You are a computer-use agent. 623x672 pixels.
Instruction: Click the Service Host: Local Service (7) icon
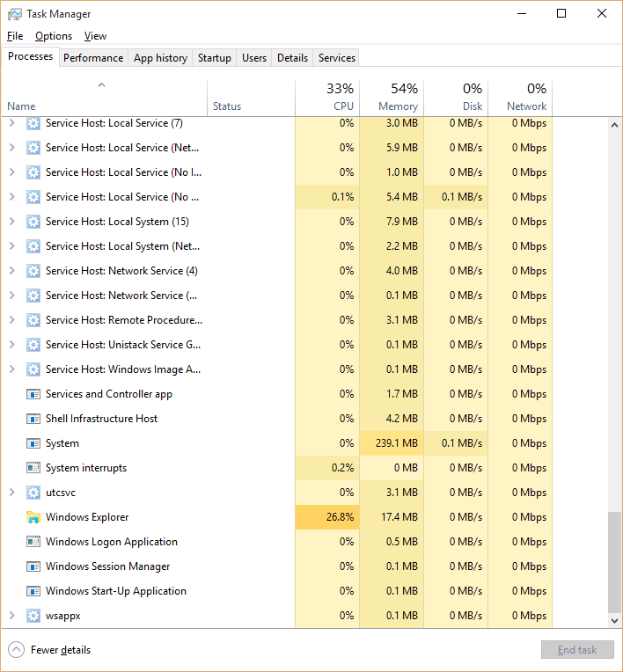click(x=33, y=123)
